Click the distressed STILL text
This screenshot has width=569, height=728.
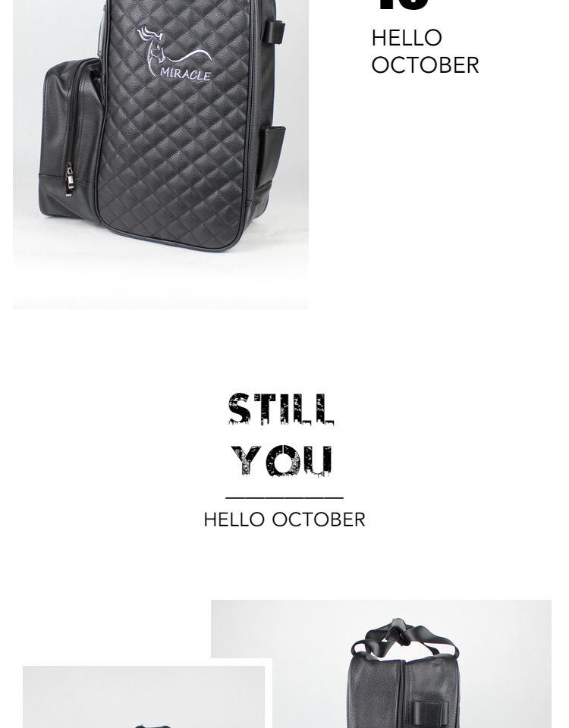coord(281,409)
